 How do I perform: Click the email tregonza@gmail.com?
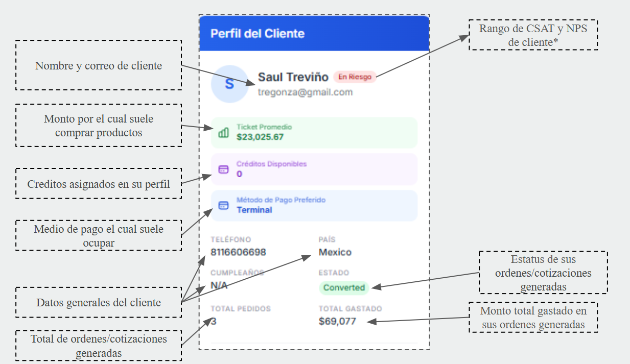click(305, 92)
